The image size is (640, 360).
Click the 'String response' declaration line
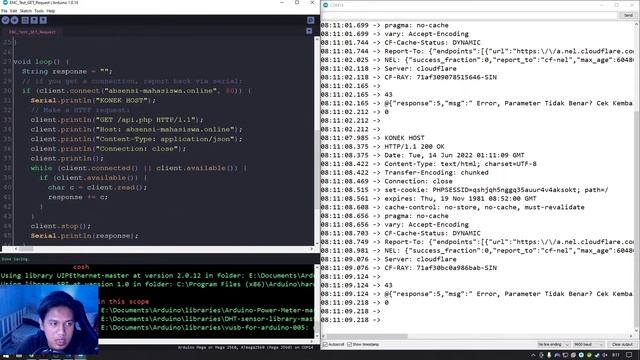[x=67, y=71]
